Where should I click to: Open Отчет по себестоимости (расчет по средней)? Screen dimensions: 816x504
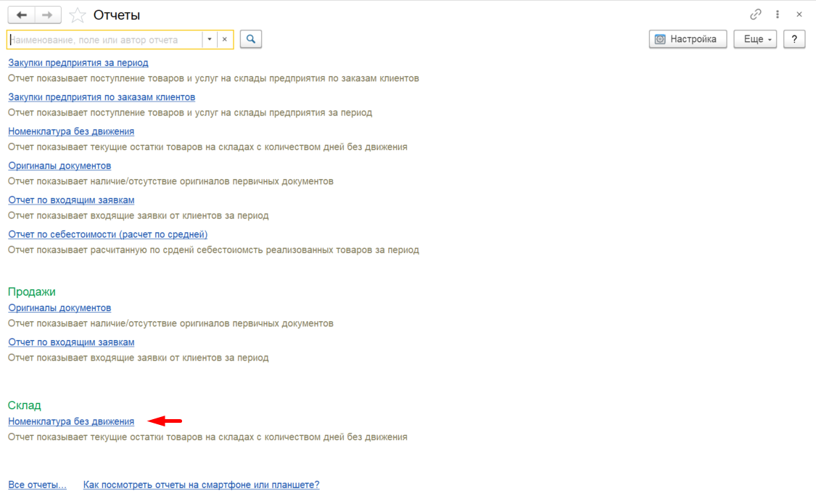tap(108, 234)
